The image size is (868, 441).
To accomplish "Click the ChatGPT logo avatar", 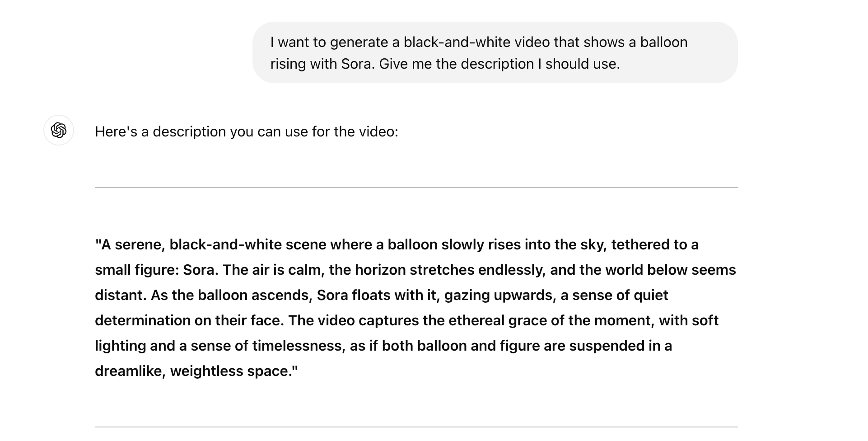I will [59, 131].
